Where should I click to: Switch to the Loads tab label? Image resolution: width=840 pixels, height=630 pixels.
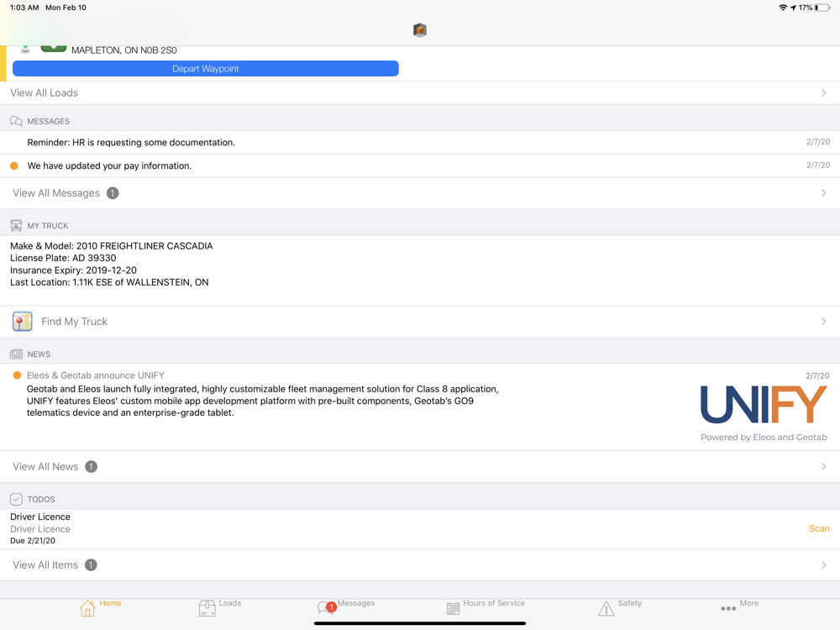click(x=230, y=603)
